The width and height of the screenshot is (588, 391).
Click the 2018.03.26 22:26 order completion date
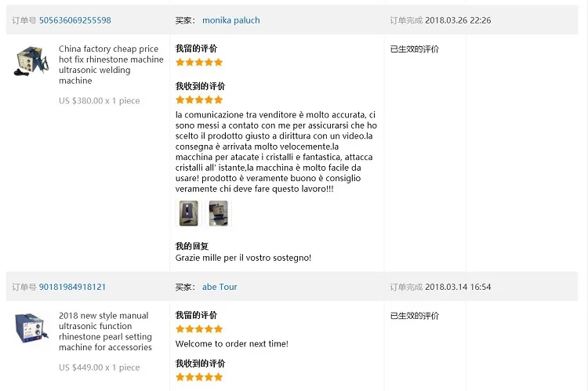[458, 20]
